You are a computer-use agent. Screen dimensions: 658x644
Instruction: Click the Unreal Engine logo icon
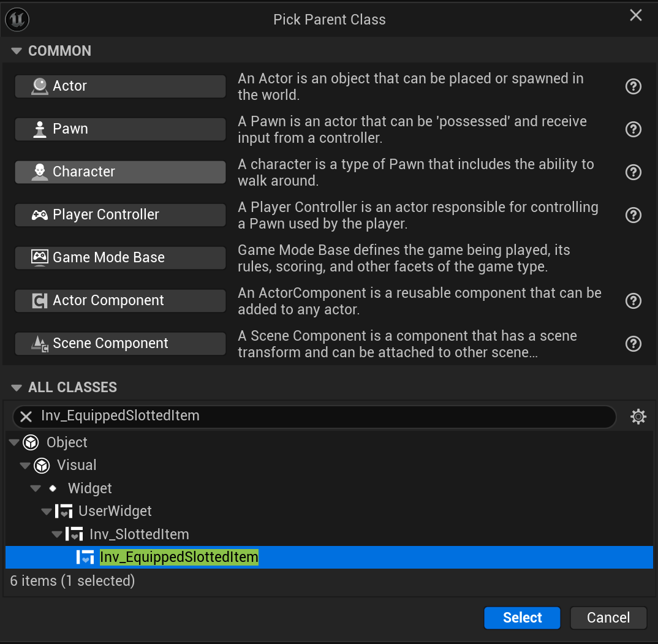tap(17, 20)
